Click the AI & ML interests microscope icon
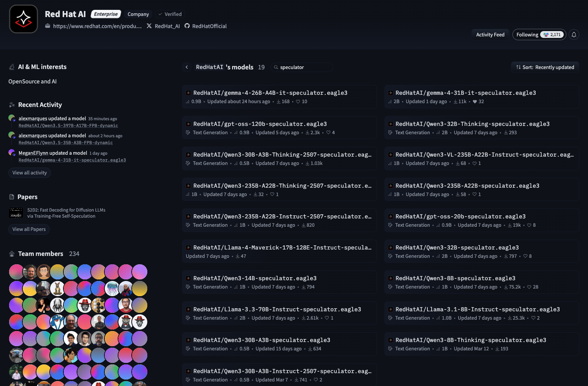 [12, 67]
